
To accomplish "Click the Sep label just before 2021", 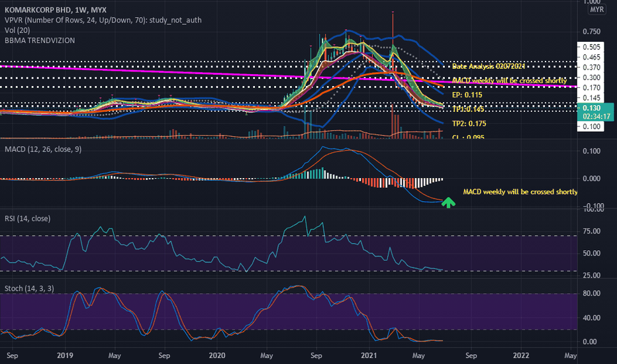I will click(x=316, y=356).
